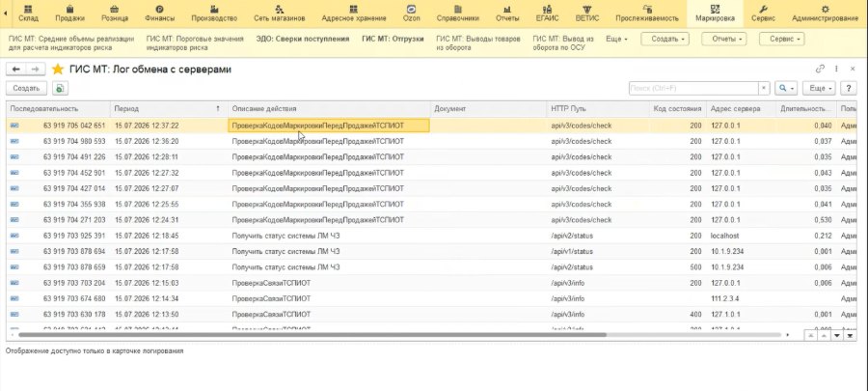Open ГИС МТ: Отгрузки link

point(393,40)
